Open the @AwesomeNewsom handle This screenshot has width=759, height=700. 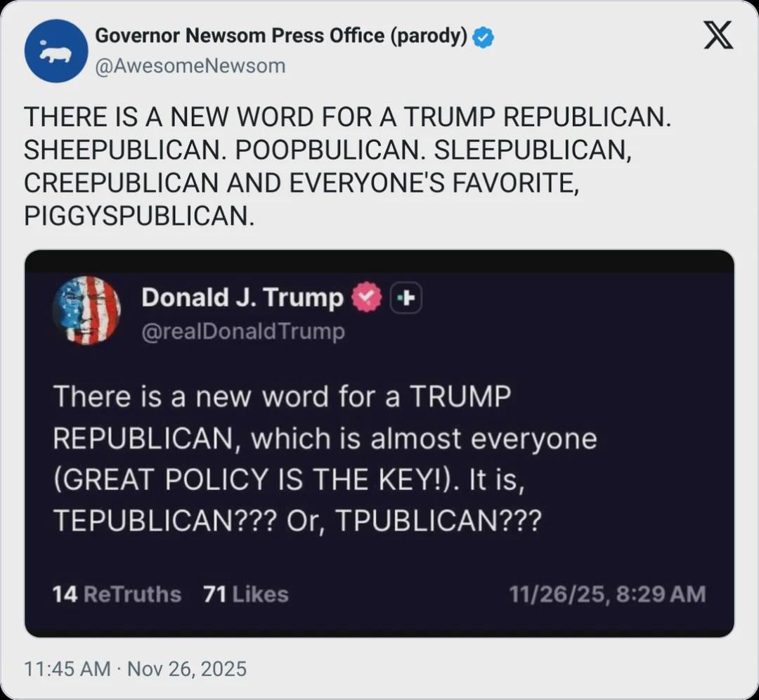point(190,66)
